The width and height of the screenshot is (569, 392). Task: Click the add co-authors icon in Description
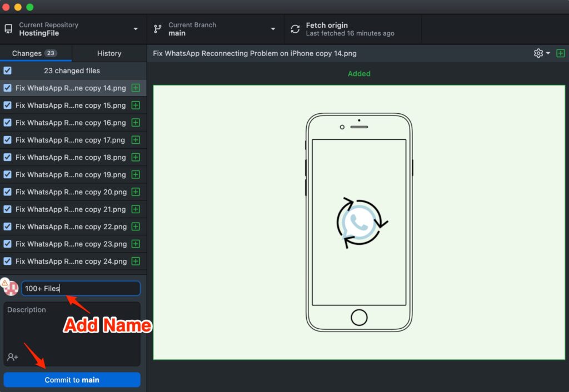[12, 357]
